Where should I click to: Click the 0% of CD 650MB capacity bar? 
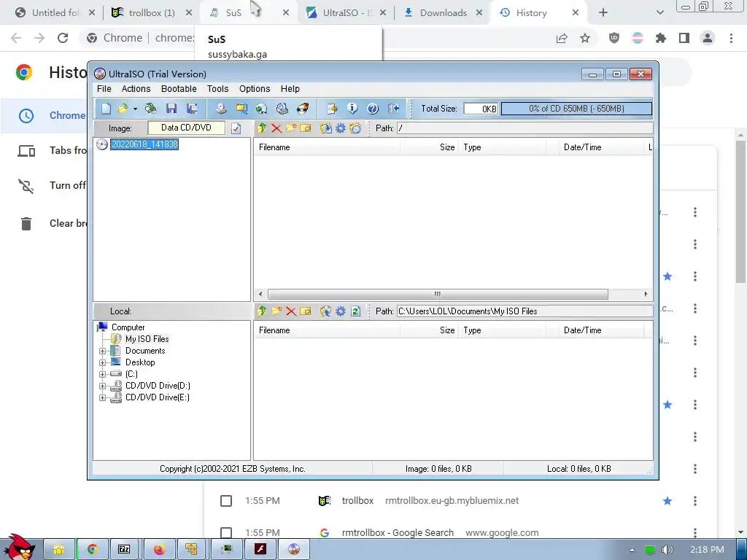[x=576, y=109]
